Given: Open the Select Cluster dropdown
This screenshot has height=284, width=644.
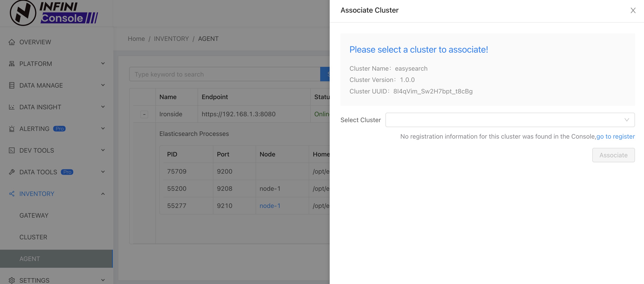Looking at the screenshot, I should click(x=510, y=120).
